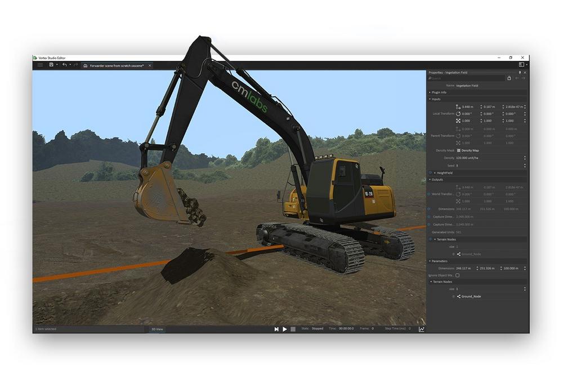The image size is (563, 392).
Task: Click the greyed Ground_Node output link icon
Action: (458, 255)
